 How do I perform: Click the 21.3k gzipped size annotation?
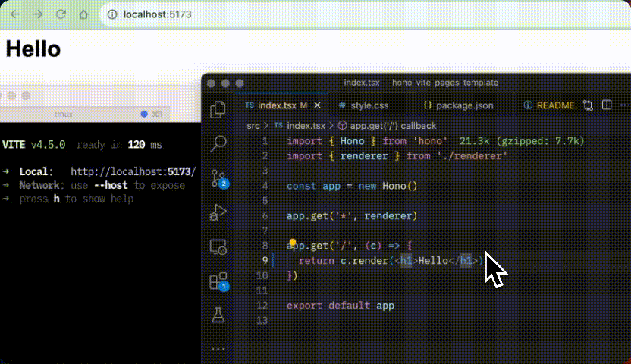click(522, 141)
